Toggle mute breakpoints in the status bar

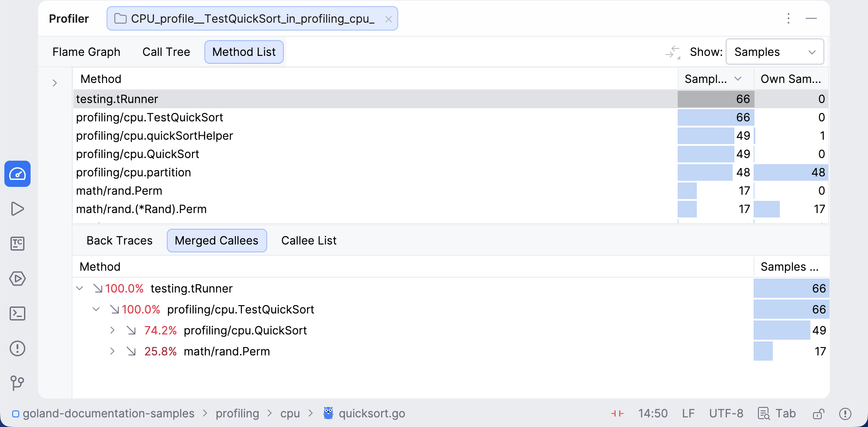pyautogui.click(x=617, y=413)
